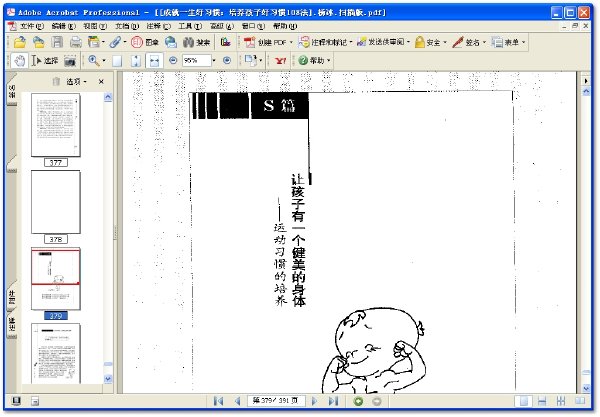Close the Pages navigation panel
Image resolution: width=600 pixels, height=417 pixels.
tap(101, 81)
